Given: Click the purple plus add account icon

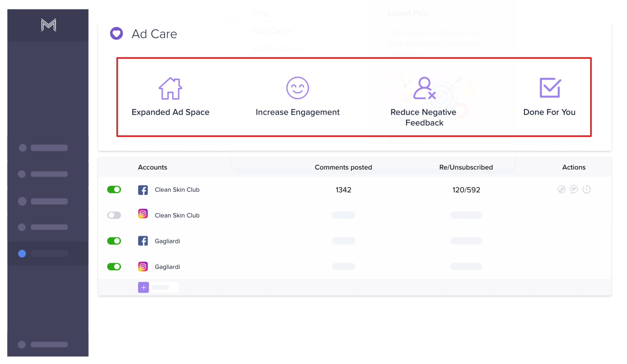Looking at the screenshot, I should [143, 287].
